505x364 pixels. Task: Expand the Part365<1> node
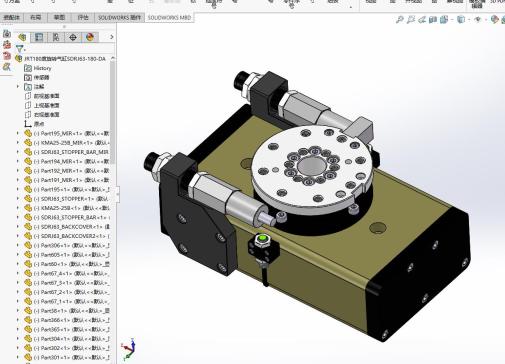tap(18, 329)
